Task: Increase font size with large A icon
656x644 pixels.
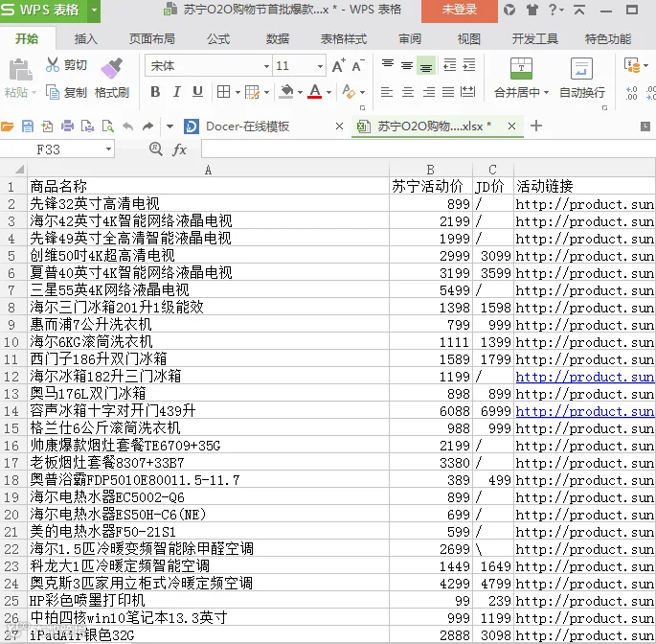Action: [338, 66]
